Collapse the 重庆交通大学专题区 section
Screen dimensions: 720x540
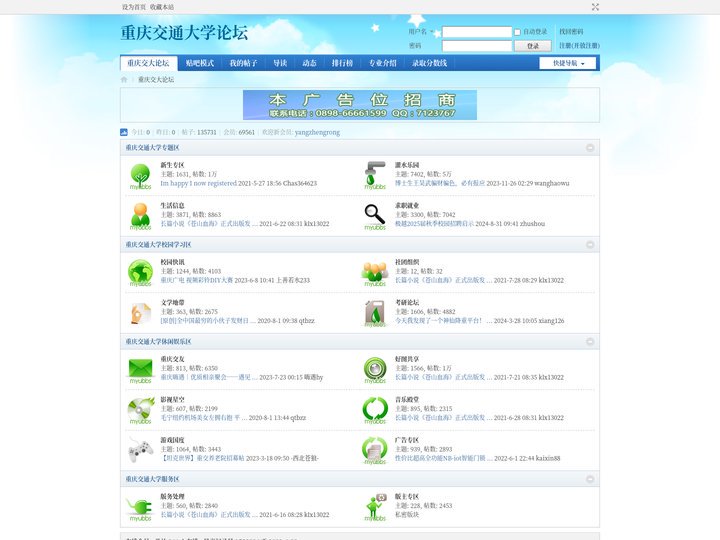tap(590, 148)
